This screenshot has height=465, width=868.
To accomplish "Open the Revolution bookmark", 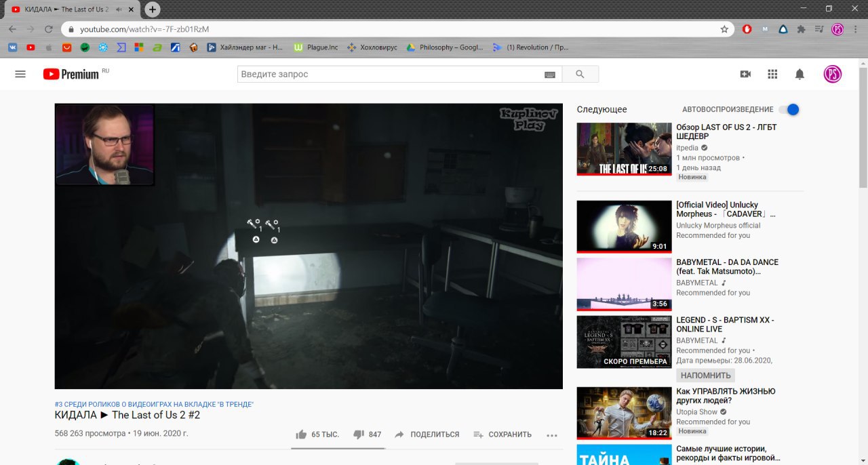I will pyautogui.click(x=531, y=47).
